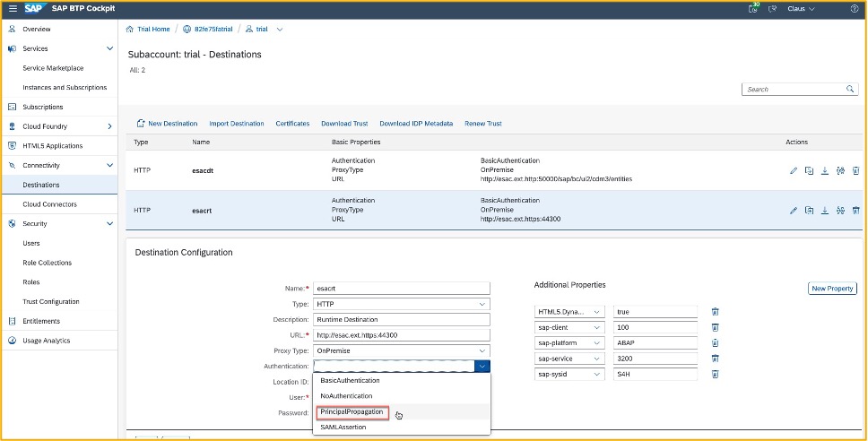868x441 pixels.
Task: Edit the esacdt destination with pencil icon
Action: (794, 171)
